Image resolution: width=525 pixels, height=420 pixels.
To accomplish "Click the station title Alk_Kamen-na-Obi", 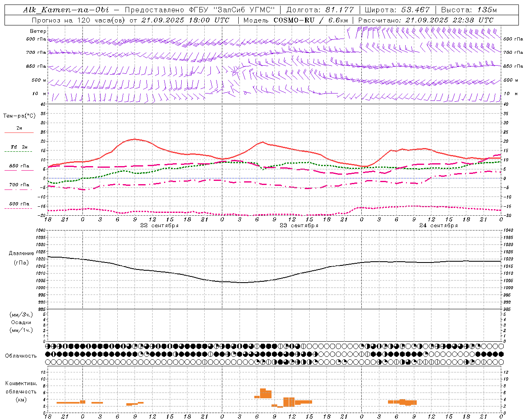I will [66, 10].
